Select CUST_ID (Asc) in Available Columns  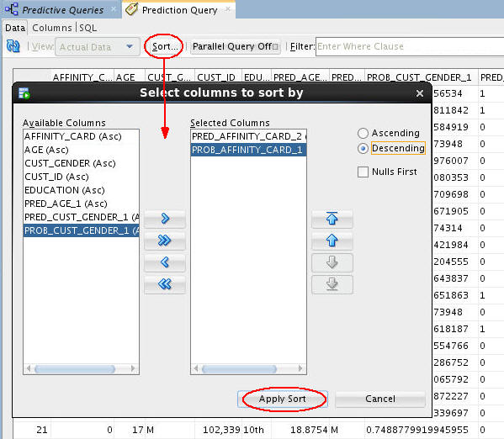pyautogui.click(x=81, y=177)
